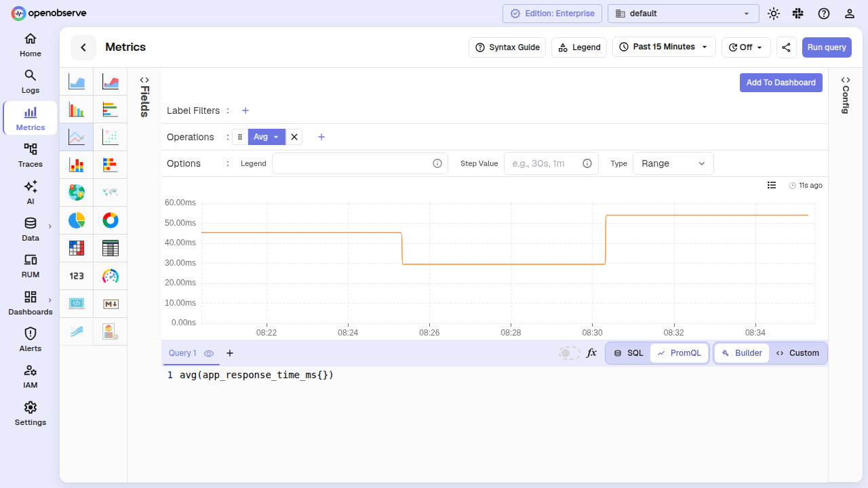Screen dimensions: 868x488
Task: Switch editor to Custom mode
Action: tap(797, 353)
